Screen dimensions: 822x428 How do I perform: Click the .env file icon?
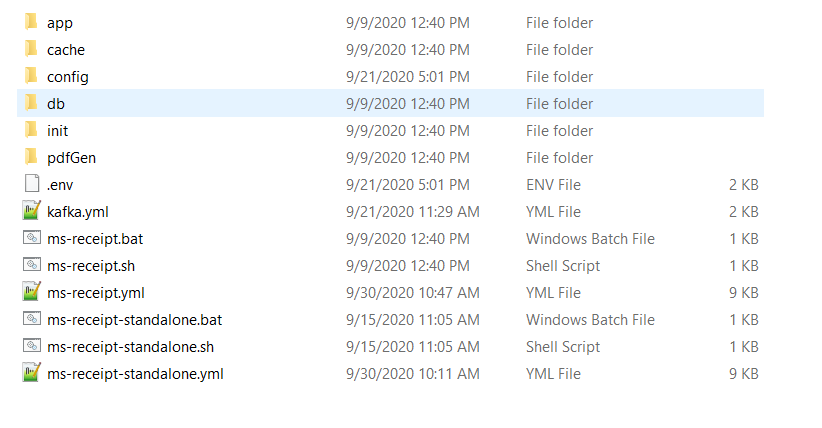(x=30, y=184)
